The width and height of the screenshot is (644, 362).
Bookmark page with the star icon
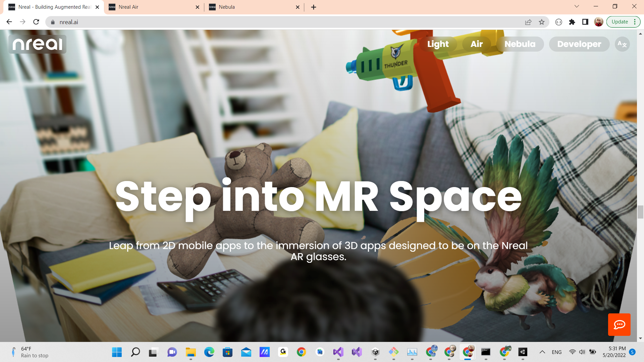542,22
